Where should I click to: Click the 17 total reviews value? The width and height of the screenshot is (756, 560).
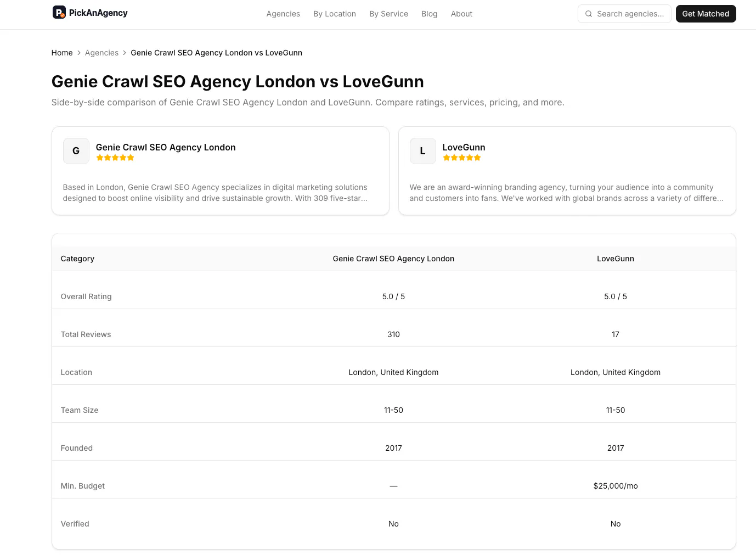click(x=616, y=334)
